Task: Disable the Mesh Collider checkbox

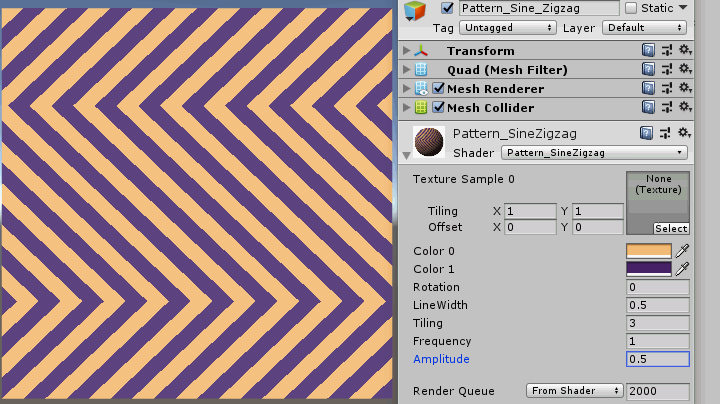Action: click(x=439, y=107)
